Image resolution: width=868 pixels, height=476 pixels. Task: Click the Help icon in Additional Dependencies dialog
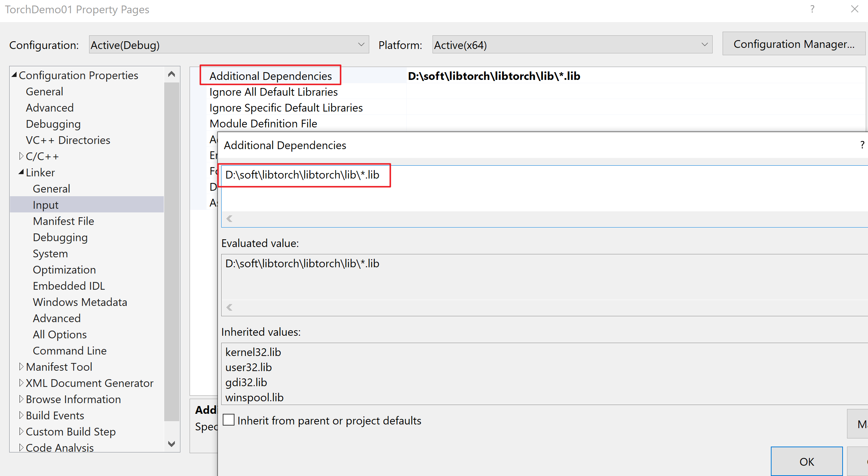point(862,145)
